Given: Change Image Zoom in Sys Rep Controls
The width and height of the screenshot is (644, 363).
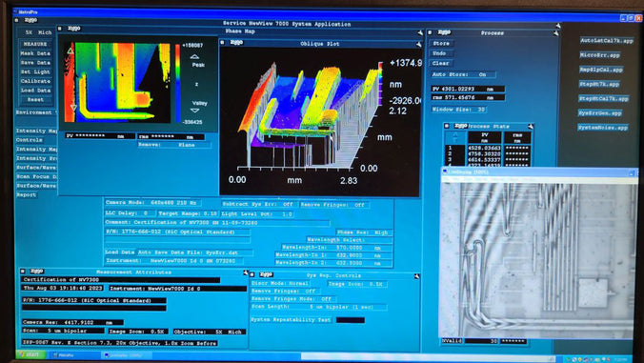Looking at the screenshot, I should 357,284.
